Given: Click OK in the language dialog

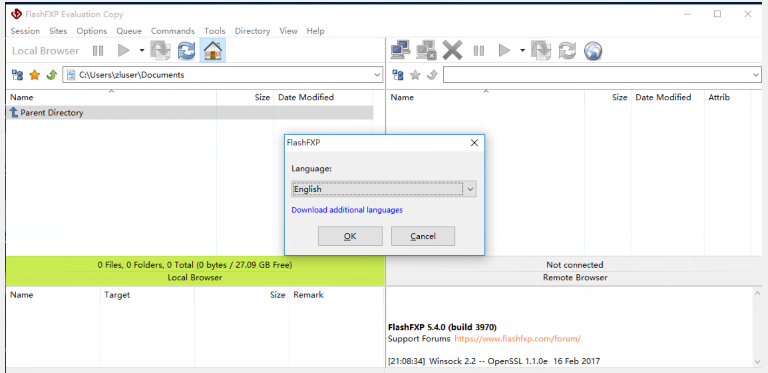Looking at the screenshot, I should (350, 236).
